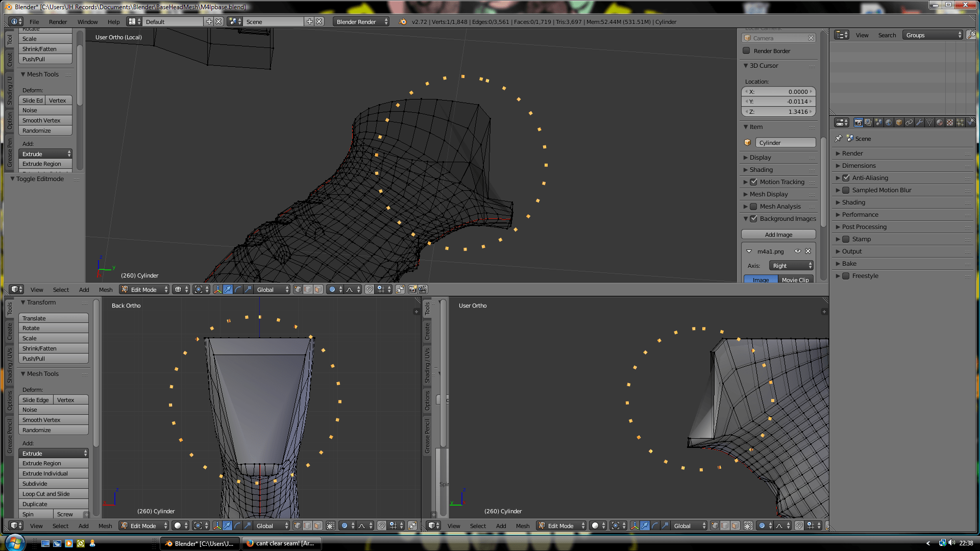Adjust the Z location field to 1.3416
Viewport: 980px width, 551px height.
coord(778,111)
